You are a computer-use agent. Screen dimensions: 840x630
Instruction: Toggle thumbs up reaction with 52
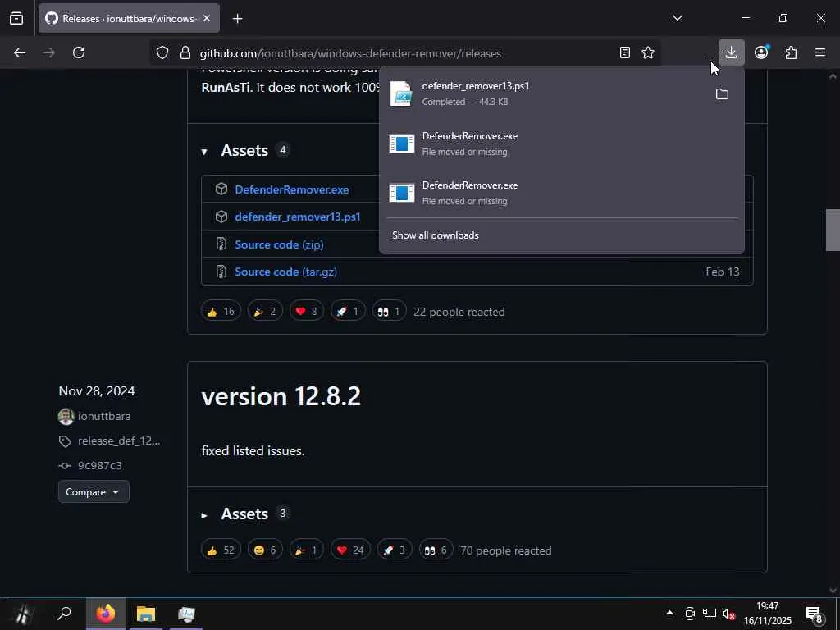[x=221, y=550]
